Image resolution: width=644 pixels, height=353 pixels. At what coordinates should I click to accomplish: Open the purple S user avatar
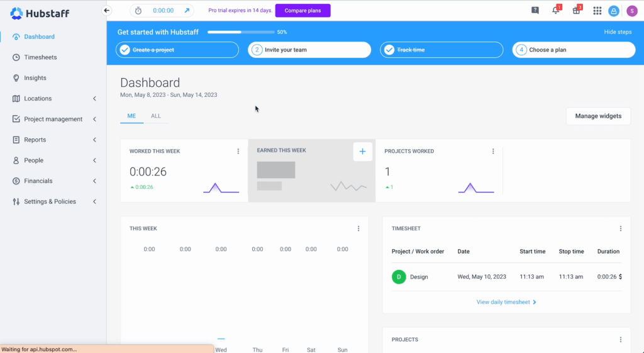click(632, 11)
